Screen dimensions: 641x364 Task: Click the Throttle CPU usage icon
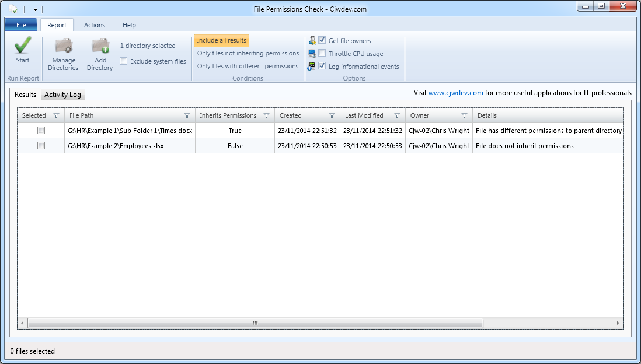[312, 54]
